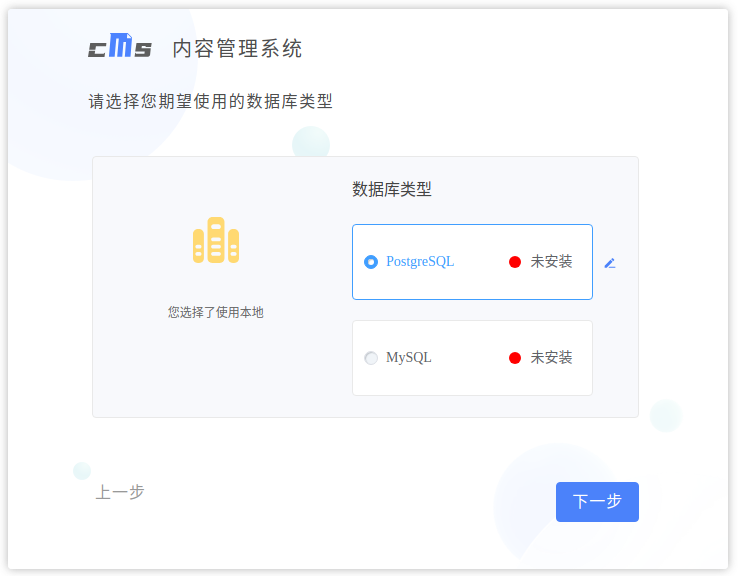Go forward with 下一步 button
The width and height of the screenshot is (739, 576).
tap(597, 502)
